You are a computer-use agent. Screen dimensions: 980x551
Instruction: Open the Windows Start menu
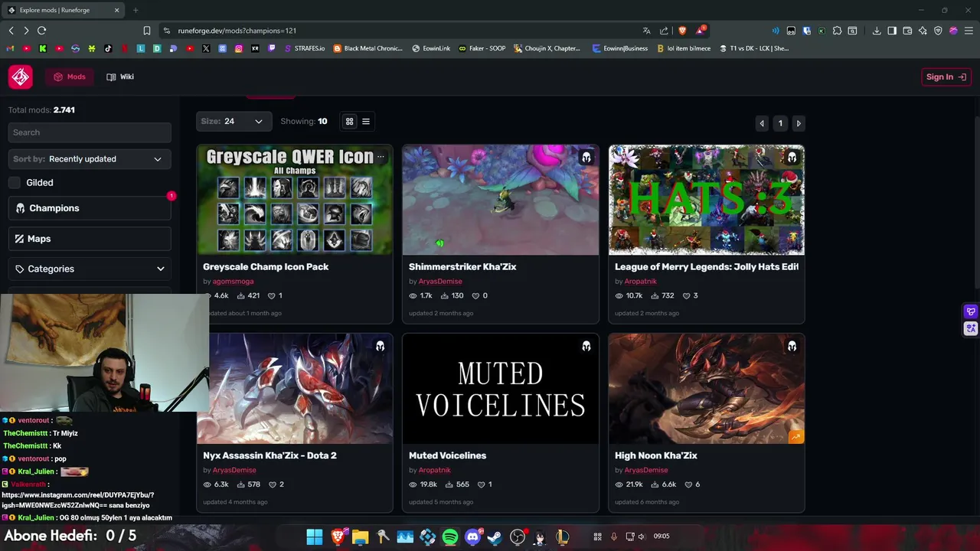click(x=315, y=537)
